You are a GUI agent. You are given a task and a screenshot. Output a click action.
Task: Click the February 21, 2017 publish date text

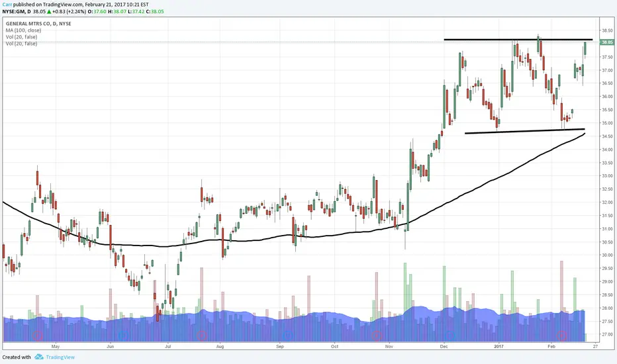(x=105, y=5)
